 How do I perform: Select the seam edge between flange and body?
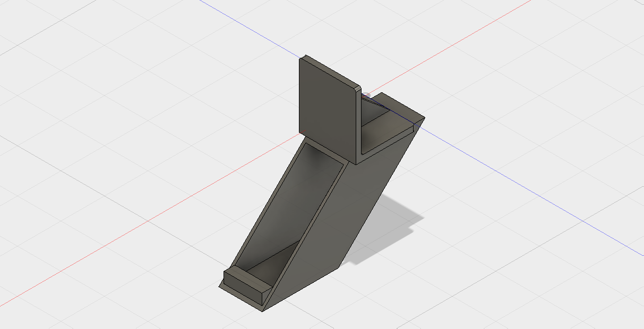tap(340, 154)
